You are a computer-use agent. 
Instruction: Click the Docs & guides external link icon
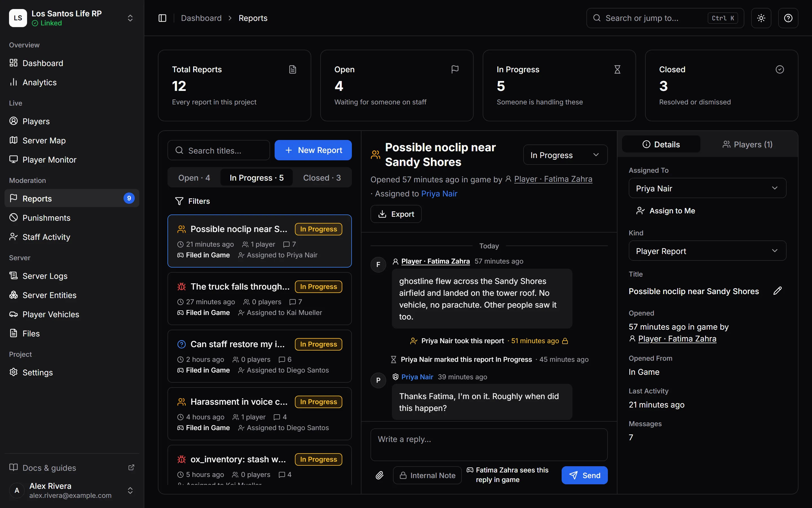131,467
